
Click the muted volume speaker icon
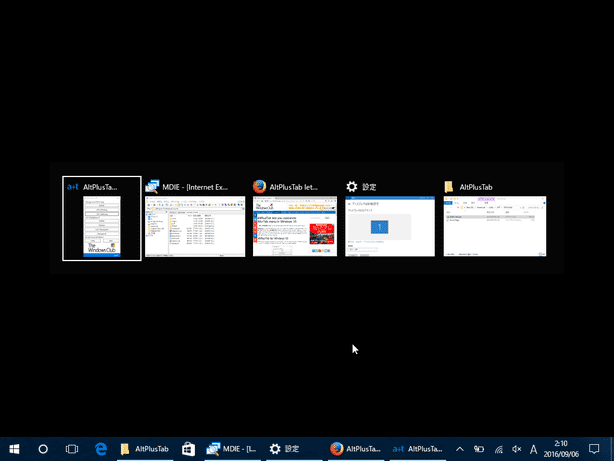click(x=516, y=449)
